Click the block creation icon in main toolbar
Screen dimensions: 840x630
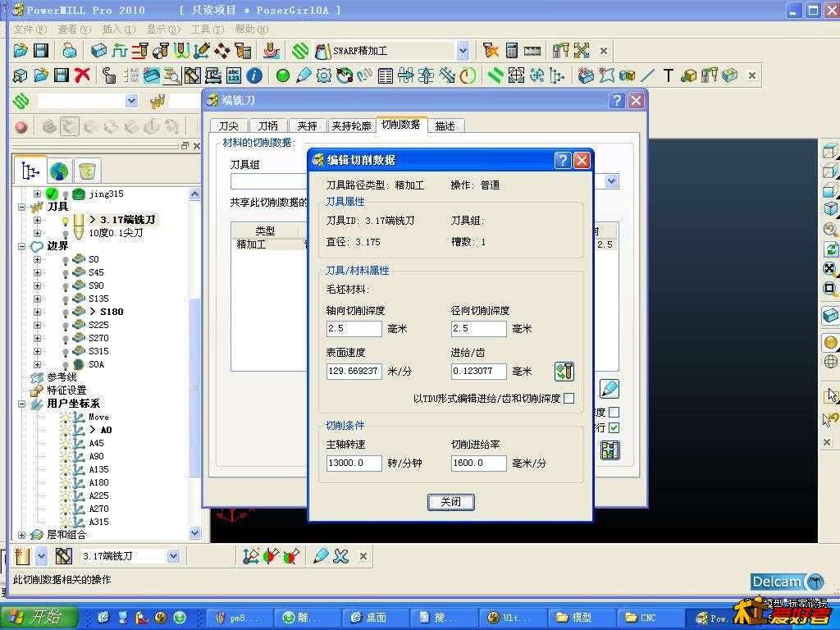98,51
